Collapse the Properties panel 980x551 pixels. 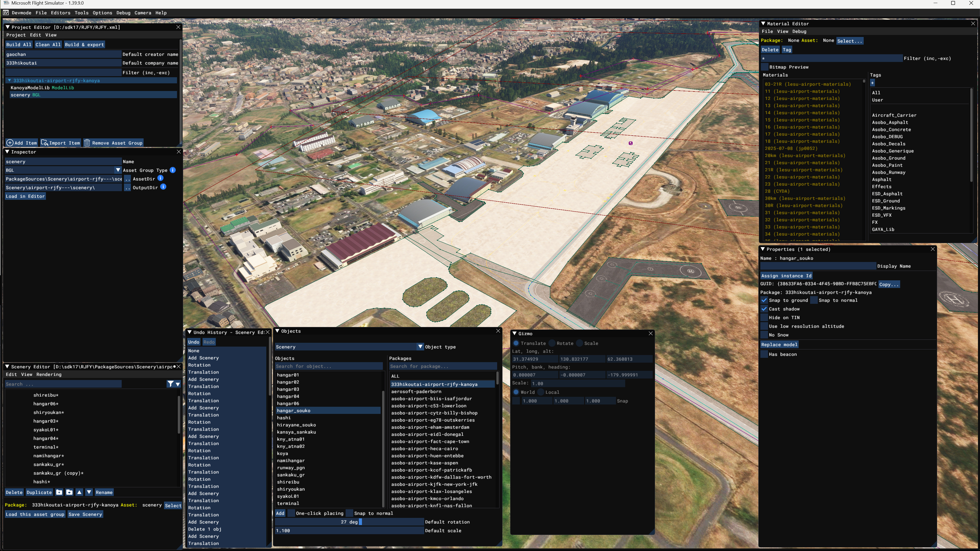click(763, 249)
